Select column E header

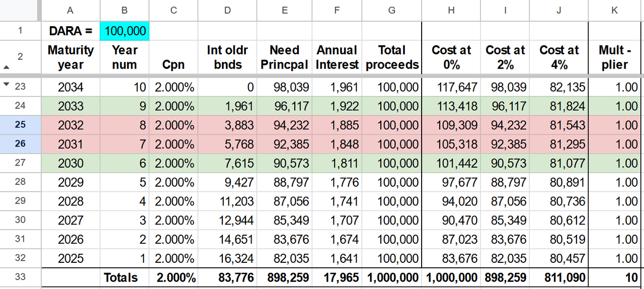pos(285,10)
